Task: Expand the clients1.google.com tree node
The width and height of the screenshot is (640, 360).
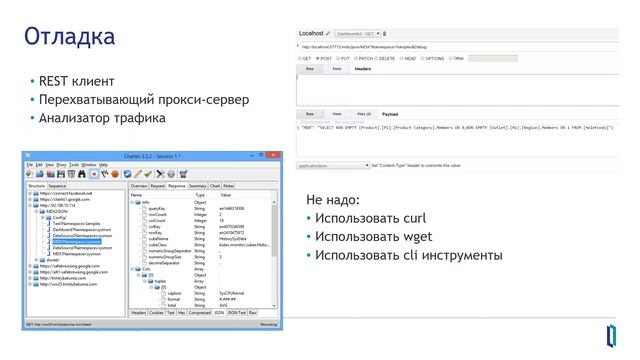Action: [x=30, y=200]
